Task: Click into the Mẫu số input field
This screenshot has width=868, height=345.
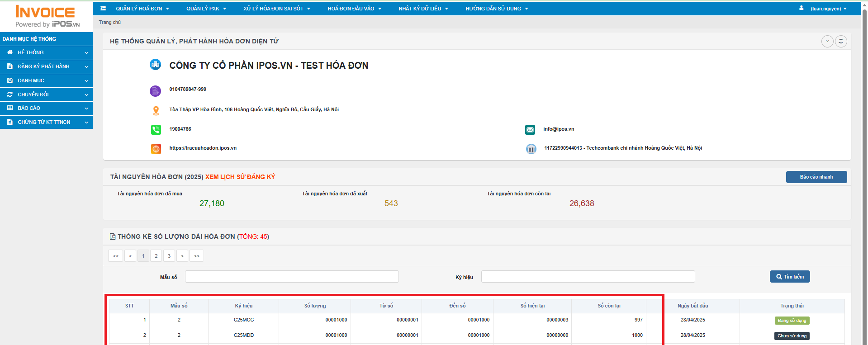Action: tap(292, 277)
